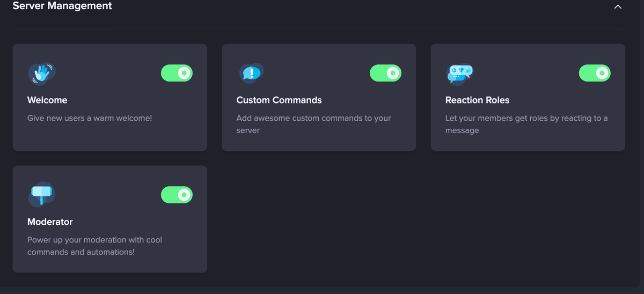The height and width of the screenshot is (294, 644).
Task: Switch off the Reaction Roles toggle
Action: pyautogui.click(x=595, y=73)
